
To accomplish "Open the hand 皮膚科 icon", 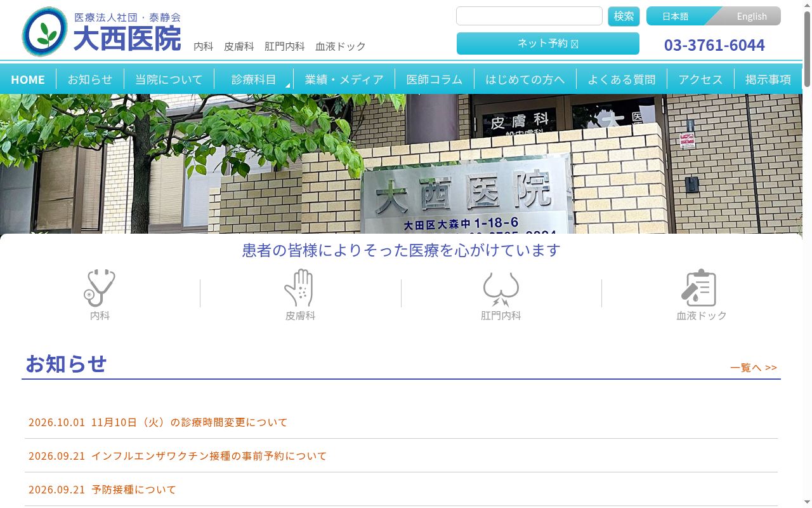I will click(x=300, y=288).
